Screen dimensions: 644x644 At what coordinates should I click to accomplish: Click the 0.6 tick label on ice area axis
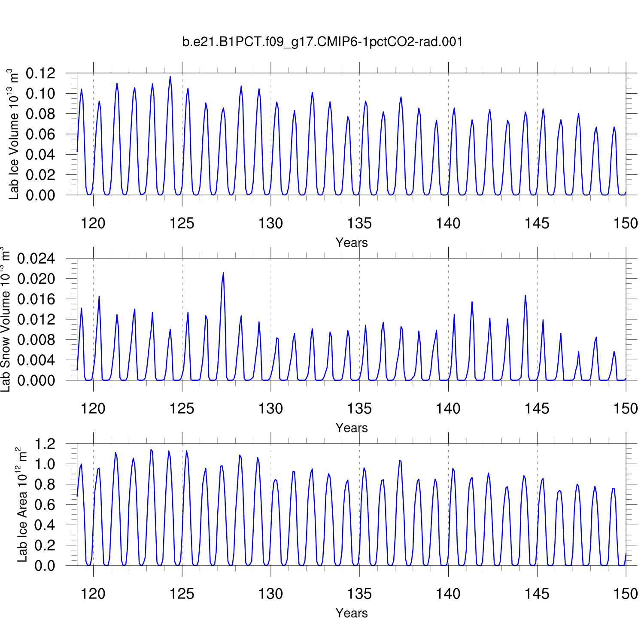coord(45,504)
